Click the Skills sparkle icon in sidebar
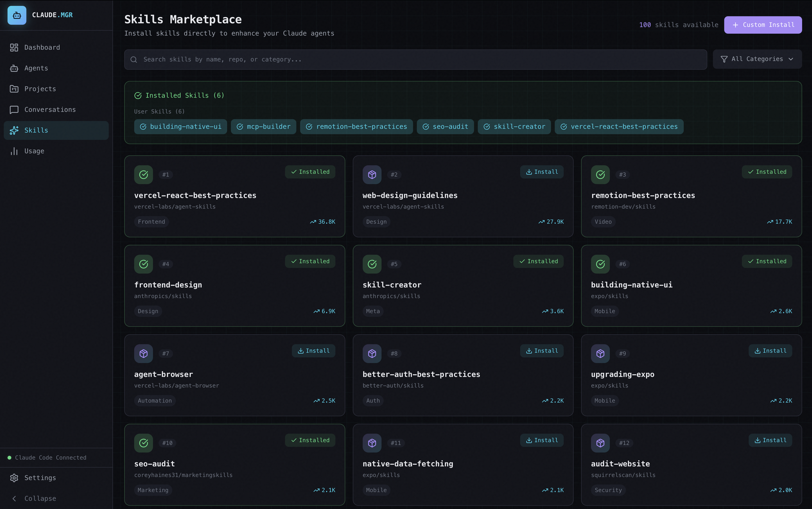 pyautogui.click(x=14, y=130)
